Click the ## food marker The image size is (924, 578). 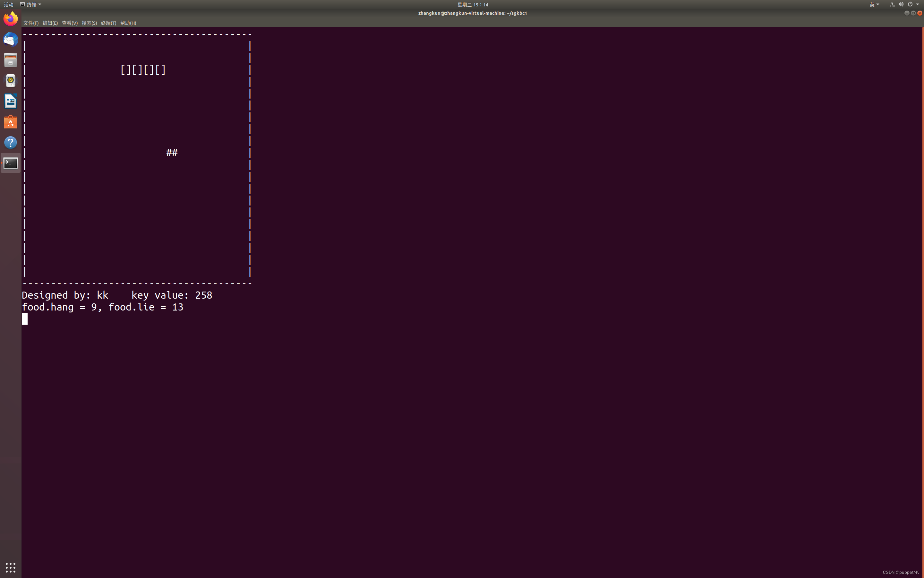(172, 153)
